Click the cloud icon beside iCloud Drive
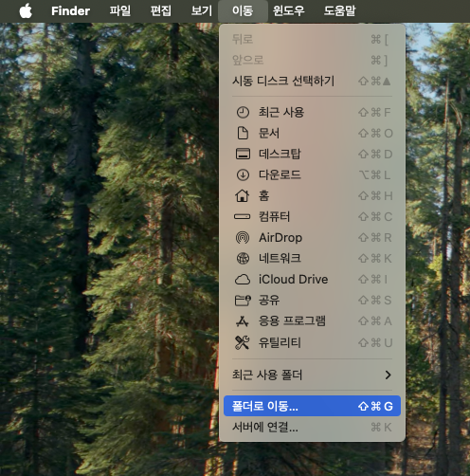 pyautogui.click(x=243, y=280)
